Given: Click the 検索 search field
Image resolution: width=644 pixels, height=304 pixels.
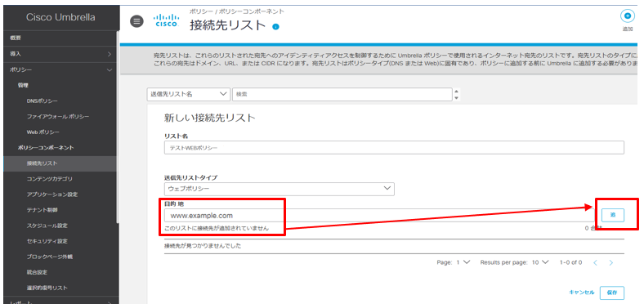Looking at the screenshot, I should tap(342, 94).
